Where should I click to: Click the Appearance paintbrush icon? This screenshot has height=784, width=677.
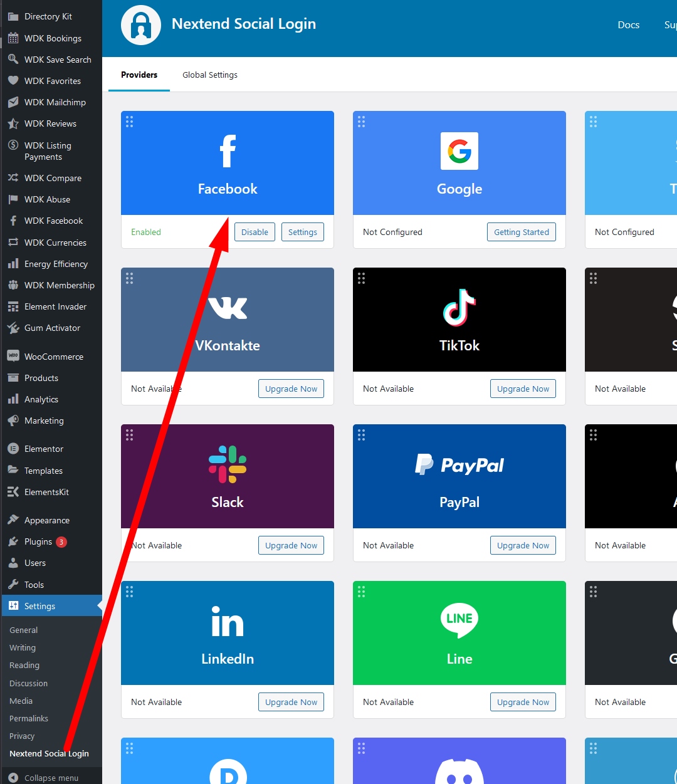pos(13,520)
